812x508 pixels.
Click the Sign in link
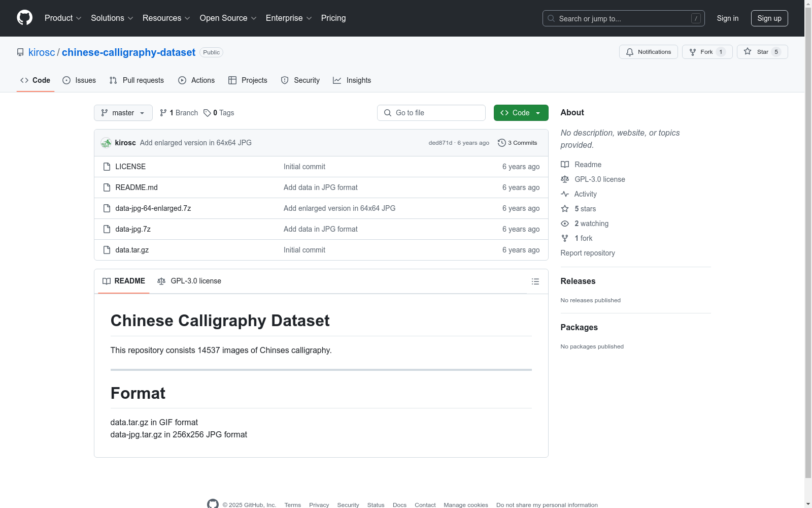tap(728, 18)
